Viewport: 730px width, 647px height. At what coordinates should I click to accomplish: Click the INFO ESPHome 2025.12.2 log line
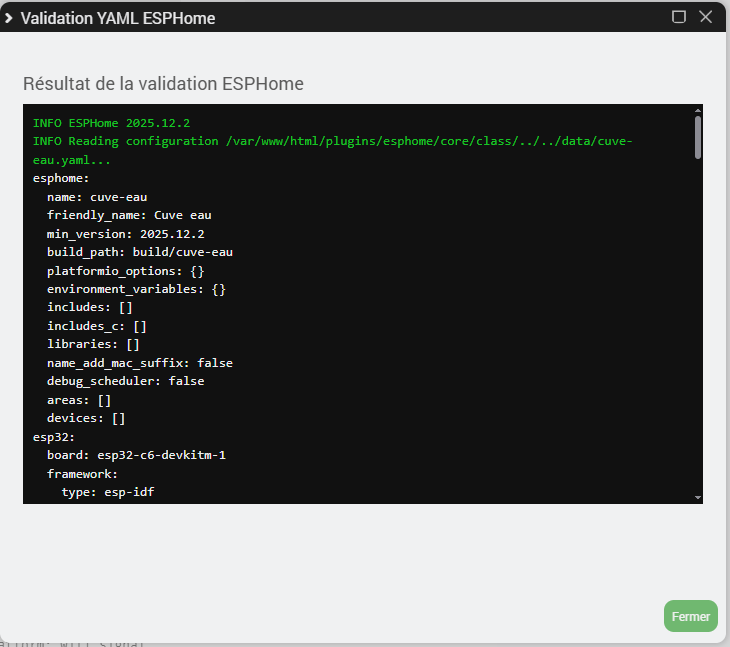click(111, 123)
